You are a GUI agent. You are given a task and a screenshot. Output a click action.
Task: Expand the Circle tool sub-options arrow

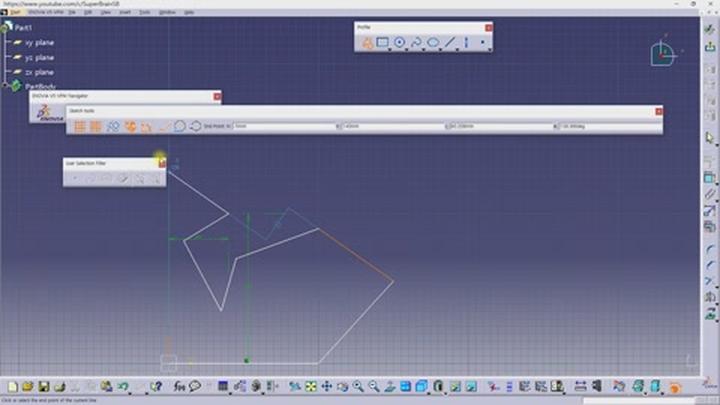(x=407, y=49)
